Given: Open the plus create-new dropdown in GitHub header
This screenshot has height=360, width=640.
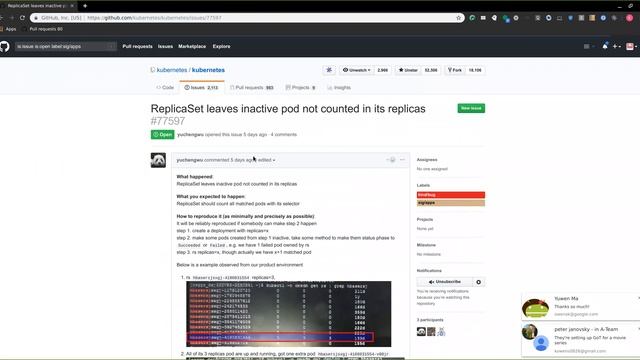Looking at the screenshot, I should click(617, 47).
